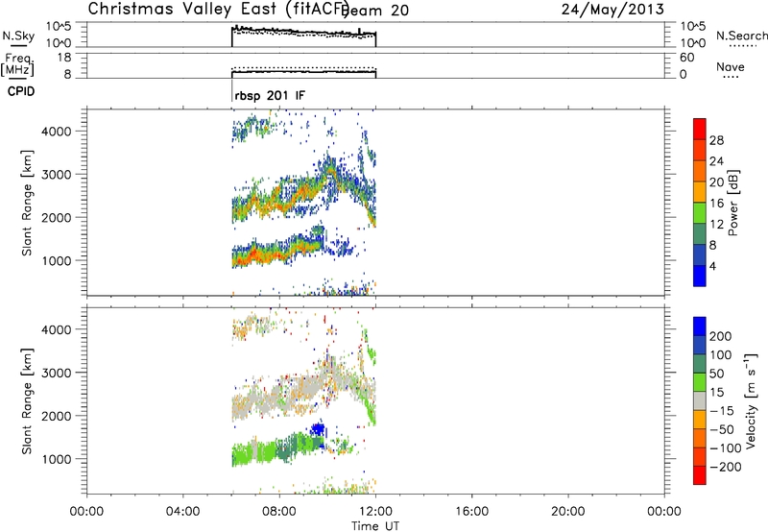Click the bright blue bottom segment of Power colorbar

[x=700, y=276]
